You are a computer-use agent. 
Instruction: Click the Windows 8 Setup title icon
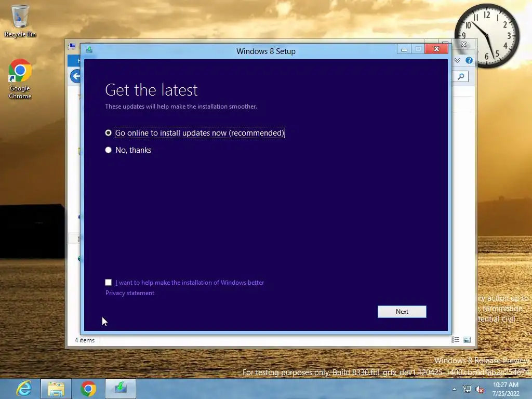point(89,50)
